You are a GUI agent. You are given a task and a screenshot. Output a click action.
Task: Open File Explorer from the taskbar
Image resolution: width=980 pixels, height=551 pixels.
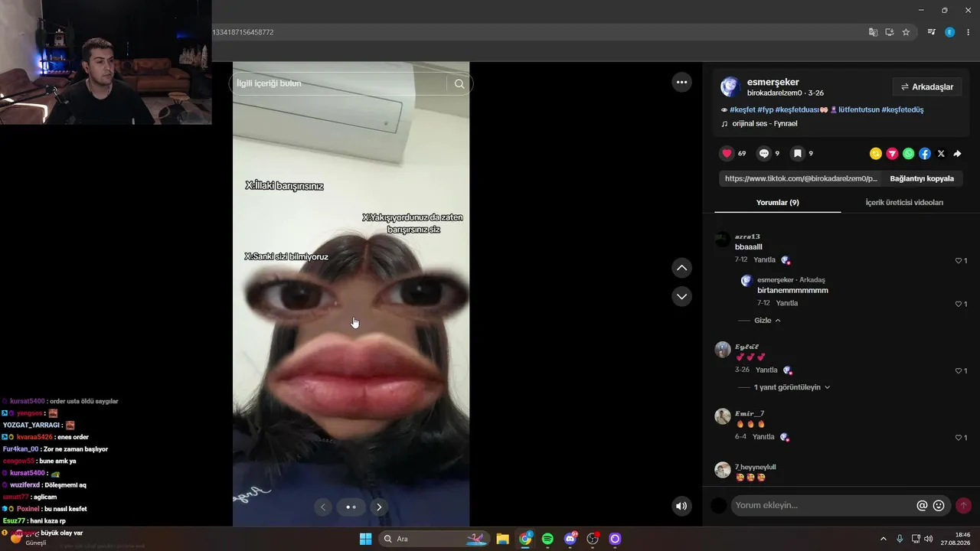pos(502,539)
